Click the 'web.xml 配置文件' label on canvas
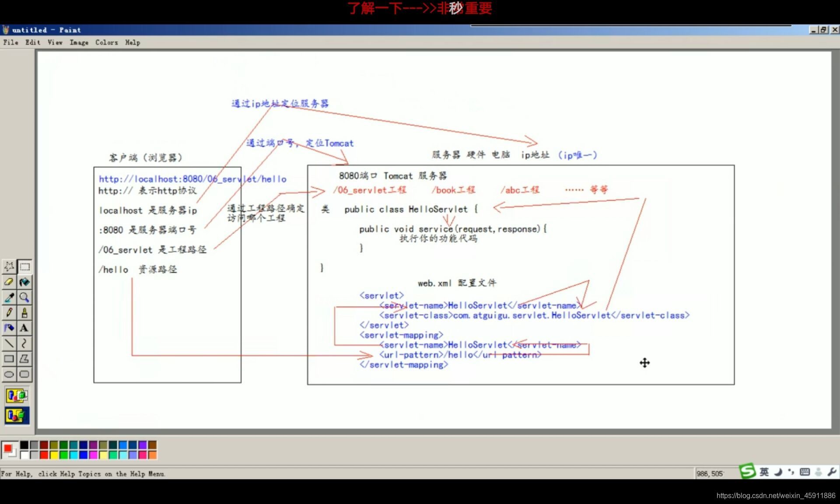This screenshot has width=840, height=504. click(457, 283)
